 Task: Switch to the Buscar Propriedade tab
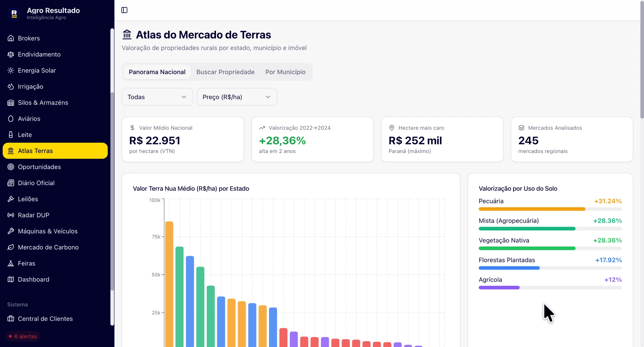tap(225, 72)
